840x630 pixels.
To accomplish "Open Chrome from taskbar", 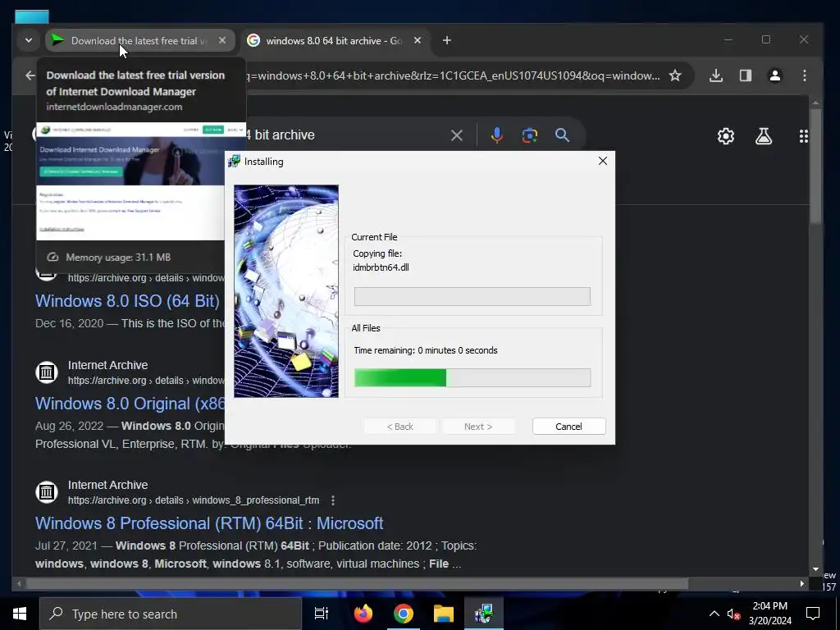I will click(404, 614).
